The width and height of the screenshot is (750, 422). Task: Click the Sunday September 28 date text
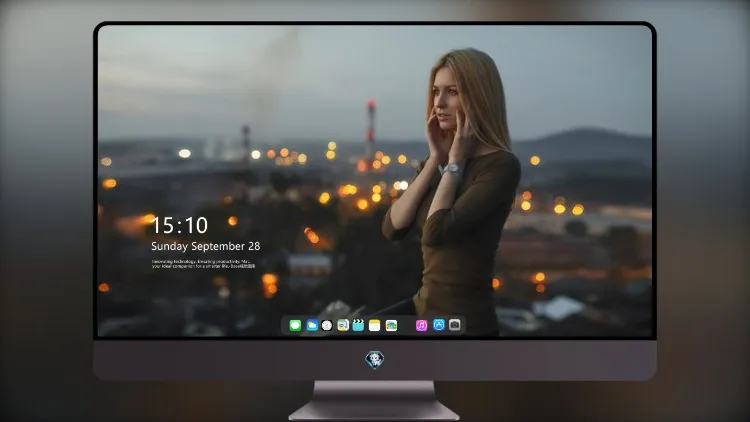pos(206,246)
